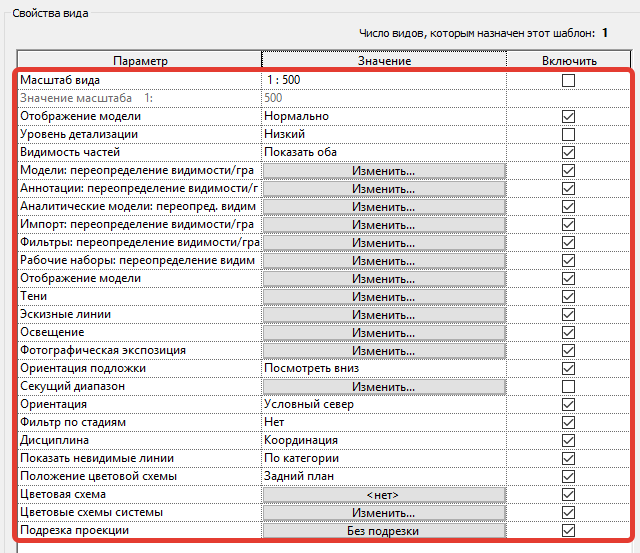Select the Условный север orientation value
This screenshot has height=553, width=640.
[x=384, y=404]
